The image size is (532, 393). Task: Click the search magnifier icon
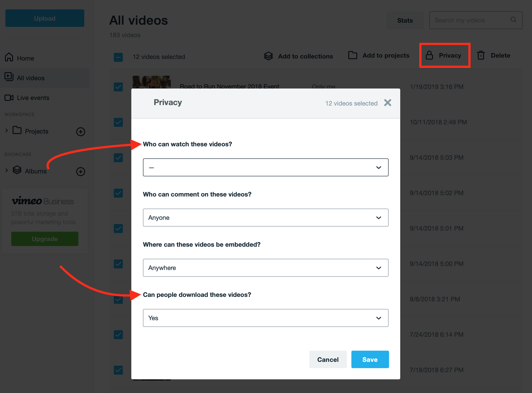513,20
